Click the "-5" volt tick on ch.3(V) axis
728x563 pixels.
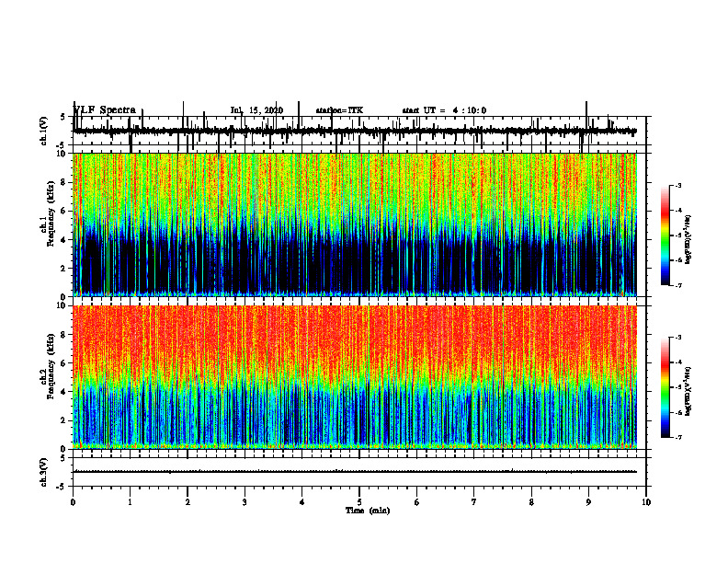[x=62, y=487]
